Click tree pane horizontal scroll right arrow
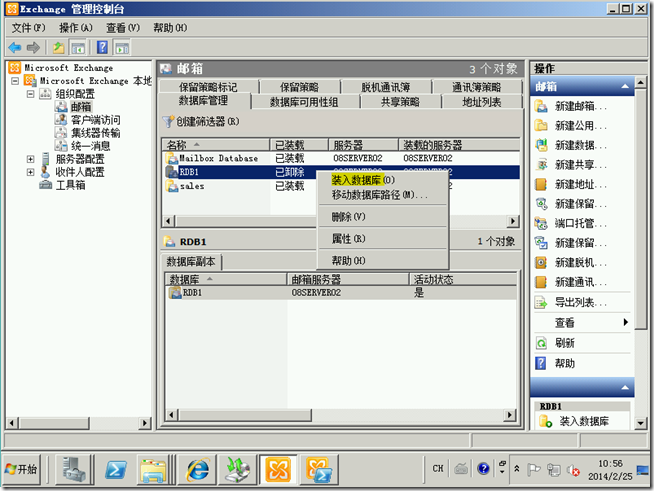Viewport: 654px width, 491px height. click(x=144, y=423)
